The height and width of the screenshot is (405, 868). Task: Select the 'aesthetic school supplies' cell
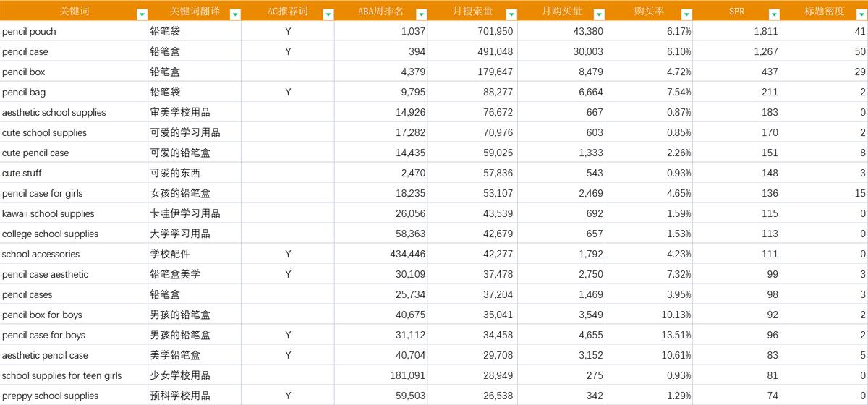pyautogui.click(x=74, y=112)
